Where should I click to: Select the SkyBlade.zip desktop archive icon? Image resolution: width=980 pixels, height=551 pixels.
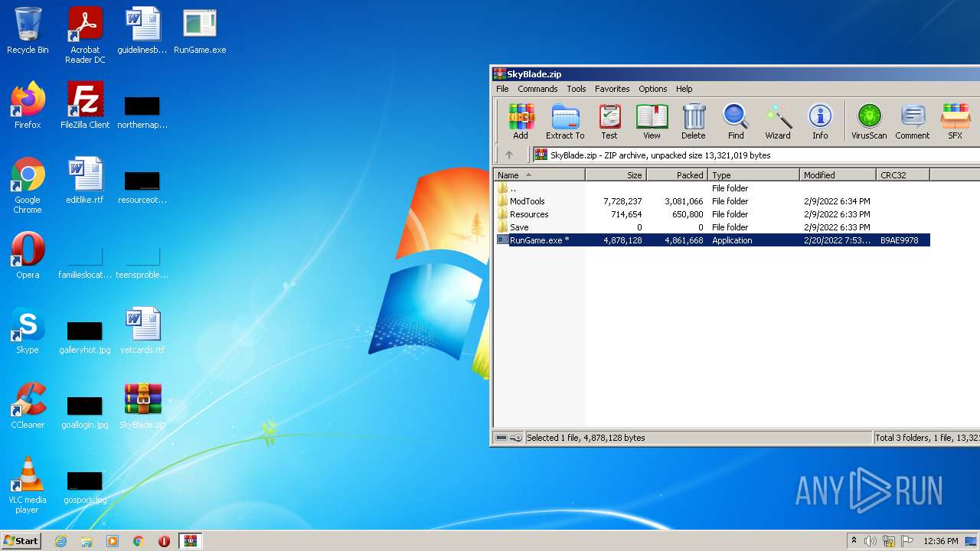142,406
